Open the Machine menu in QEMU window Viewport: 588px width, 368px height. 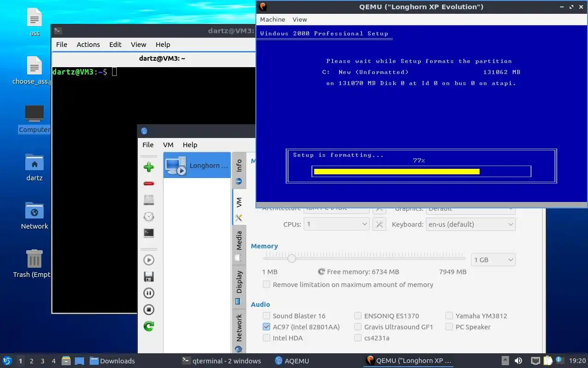click(272, 19)
